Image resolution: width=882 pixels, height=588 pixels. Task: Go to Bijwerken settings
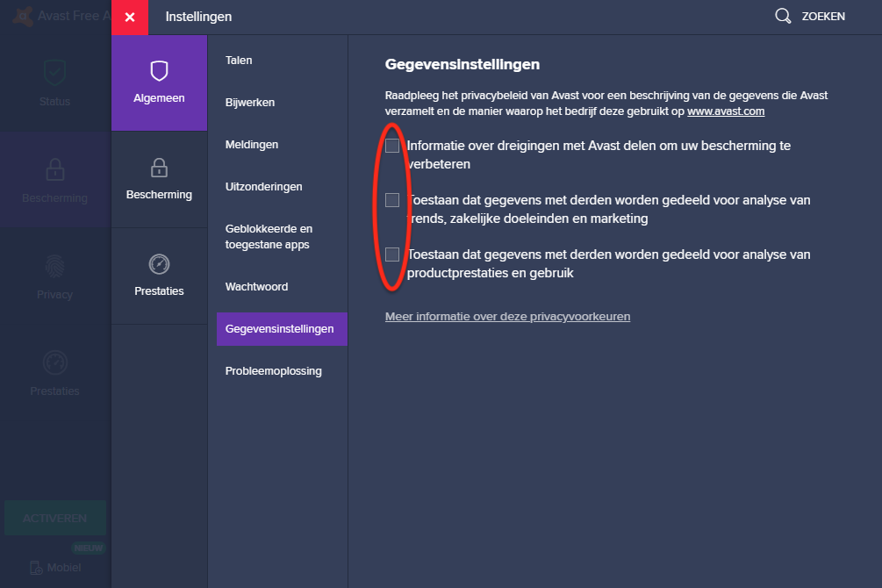point(250,103)
